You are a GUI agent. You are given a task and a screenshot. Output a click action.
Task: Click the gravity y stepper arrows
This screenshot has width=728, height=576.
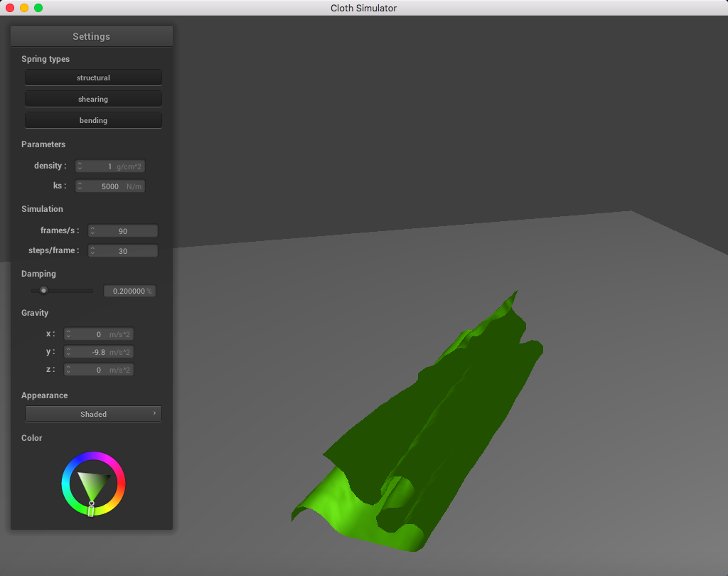(x=68, y=352)
